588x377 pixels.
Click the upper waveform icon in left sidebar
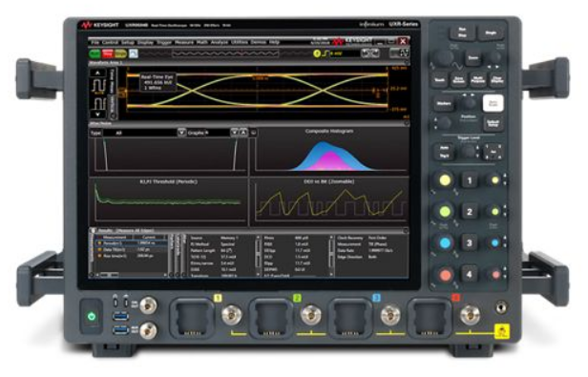pos(98,86)
